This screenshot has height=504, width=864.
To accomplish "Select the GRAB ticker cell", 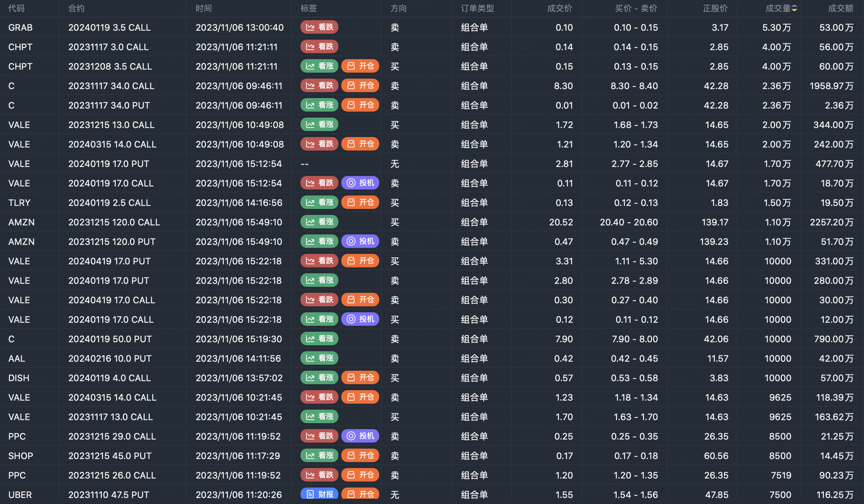I will [x=21, y=27].
